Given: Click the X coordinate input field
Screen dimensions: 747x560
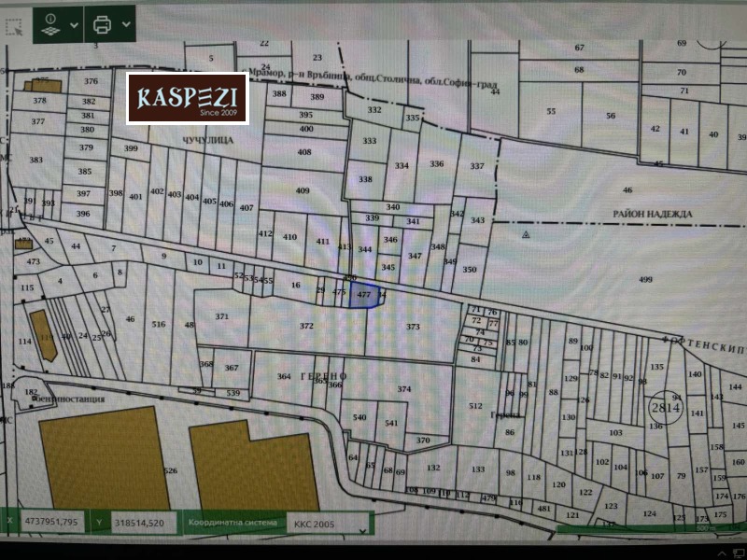Looking at the screenshot, I should (x=52, y=522).
